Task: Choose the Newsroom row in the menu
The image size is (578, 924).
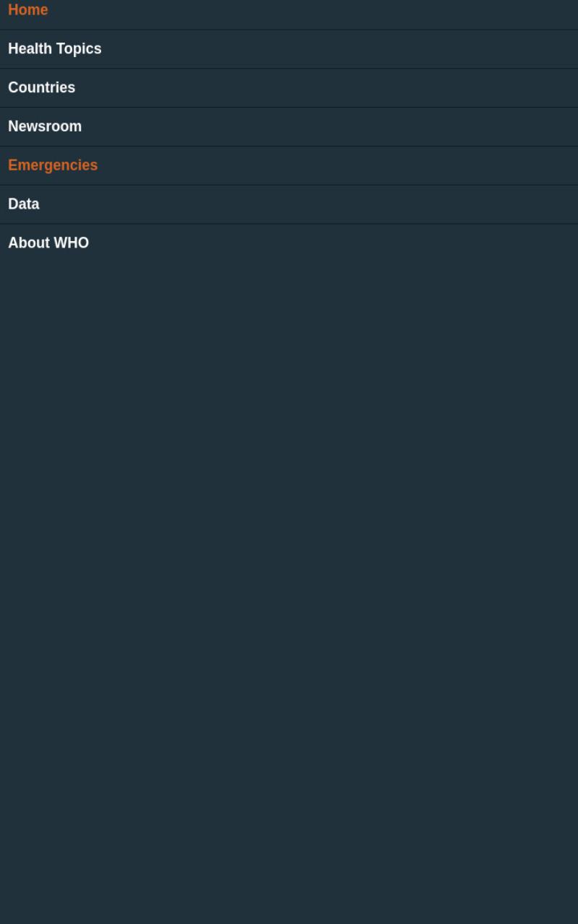Action: pyautogui.click(x=289, y=127)
